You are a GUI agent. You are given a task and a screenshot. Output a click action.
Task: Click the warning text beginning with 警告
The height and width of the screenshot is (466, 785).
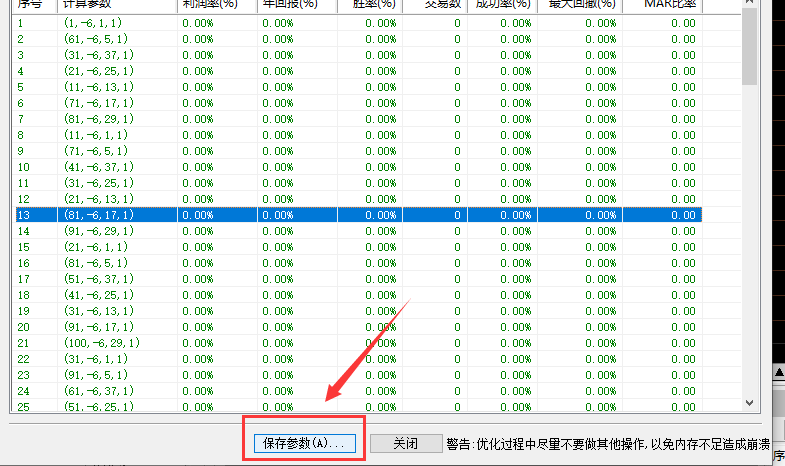point(608,444)
